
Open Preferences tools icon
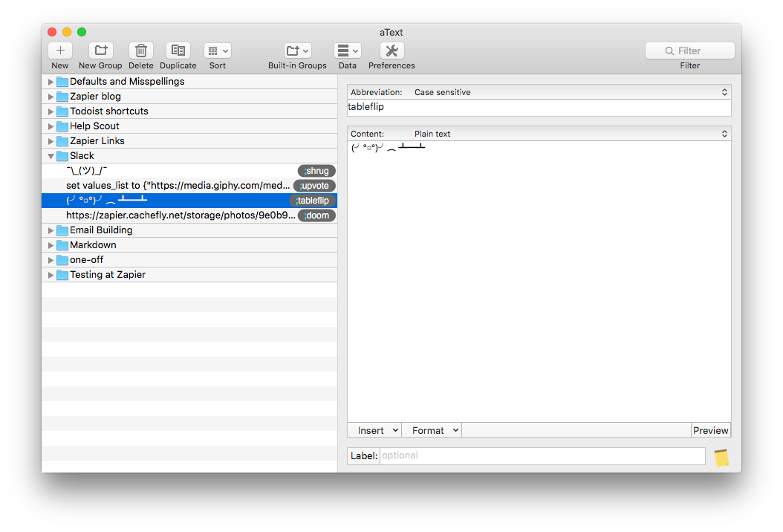click(392, 51)
